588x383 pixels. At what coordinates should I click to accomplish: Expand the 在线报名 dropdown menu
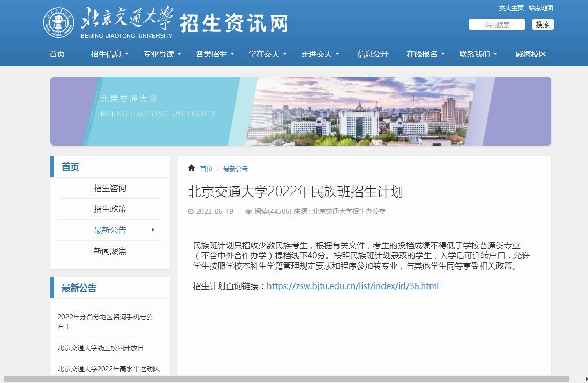pyautogui.click(x=425, y=54)
